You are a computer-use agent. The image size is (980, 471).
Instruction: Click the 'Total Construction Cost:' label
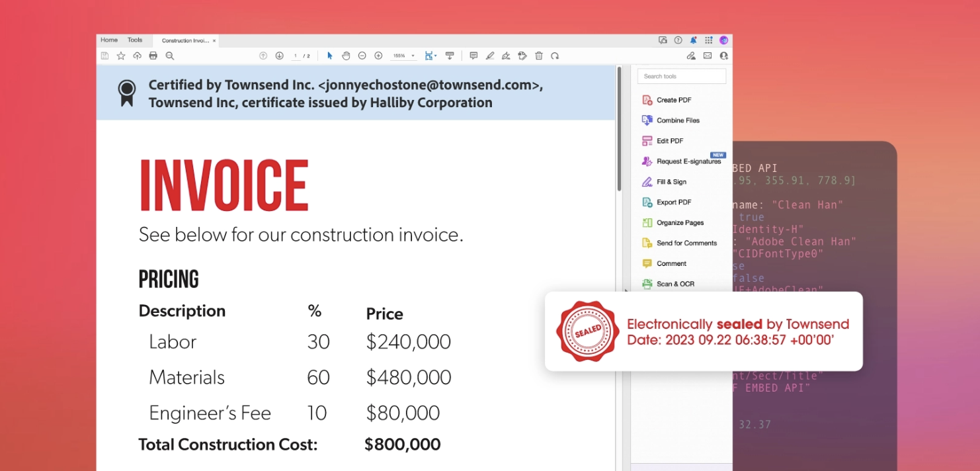pyautogui.click(x=228, y=445)
